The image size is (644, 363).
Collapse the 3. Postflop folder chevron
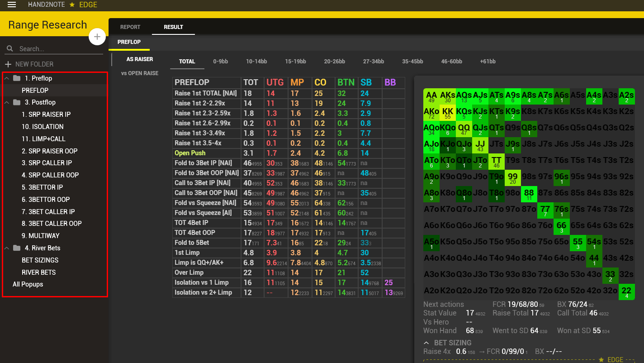coord(7,102)
